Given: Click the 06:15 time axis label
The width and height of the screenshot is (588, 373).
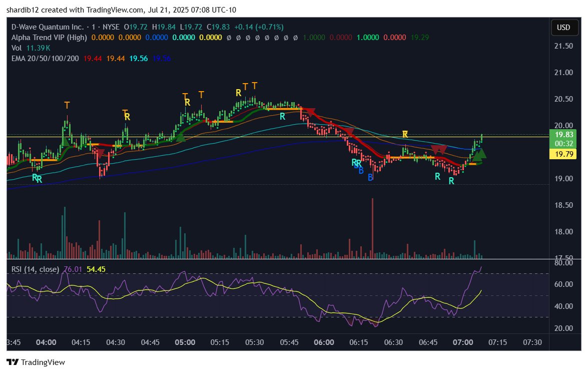Looking at the screenshot, I should pos(358,342).
